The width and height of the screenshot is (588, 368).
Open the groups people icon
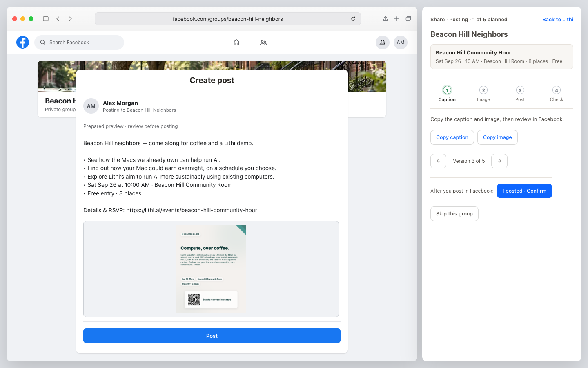263,43
